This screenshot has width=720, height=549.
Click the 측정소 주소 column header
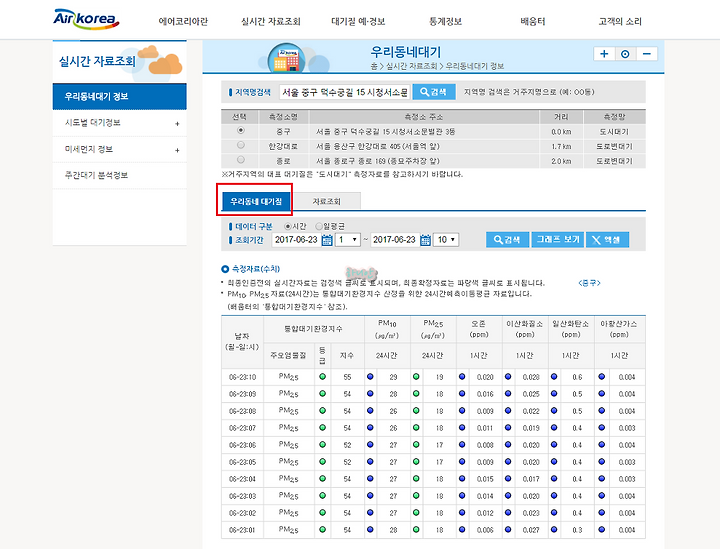pos(423,117)
